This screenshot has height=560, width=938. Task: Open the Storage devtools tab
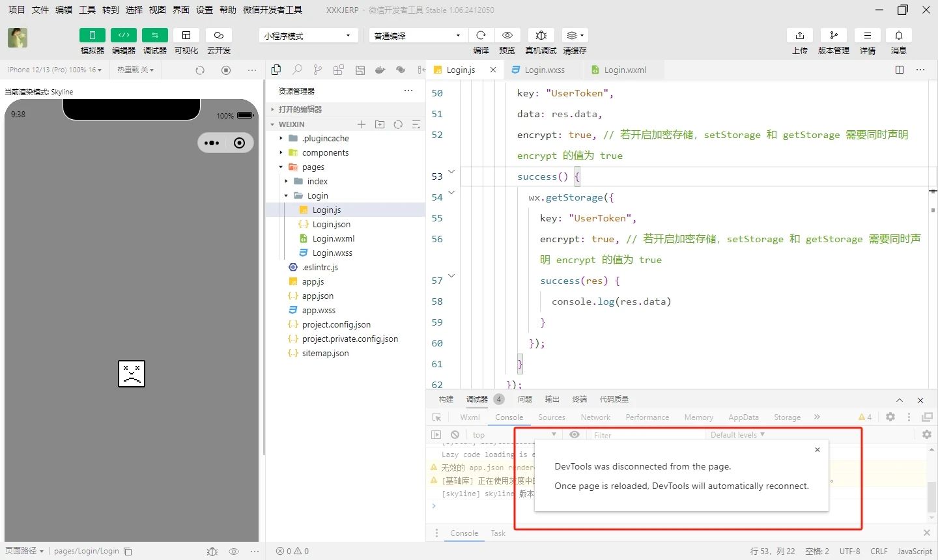click(787, 417)
